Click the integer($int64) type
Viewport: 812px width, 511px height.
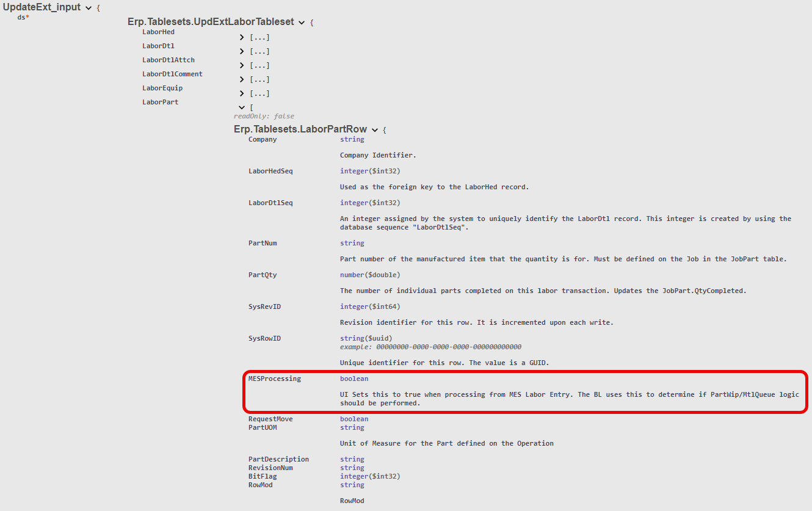pos(370,306)
